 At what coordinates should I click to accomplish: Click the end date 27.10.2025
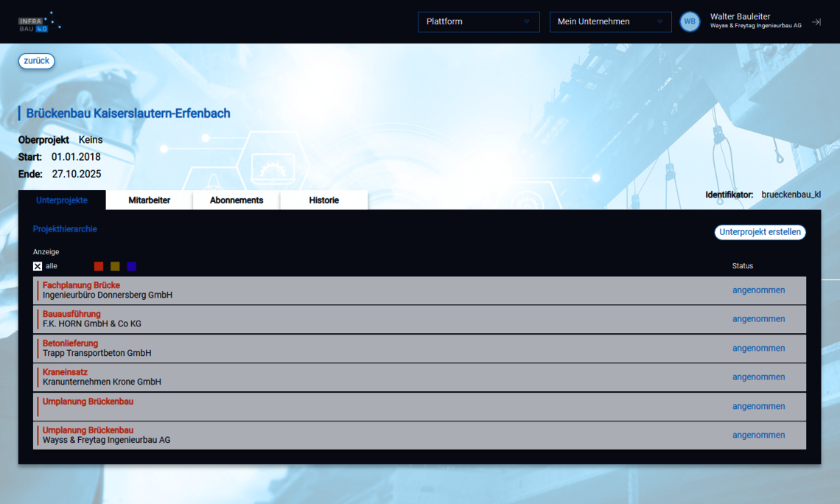tap(77, 174)
